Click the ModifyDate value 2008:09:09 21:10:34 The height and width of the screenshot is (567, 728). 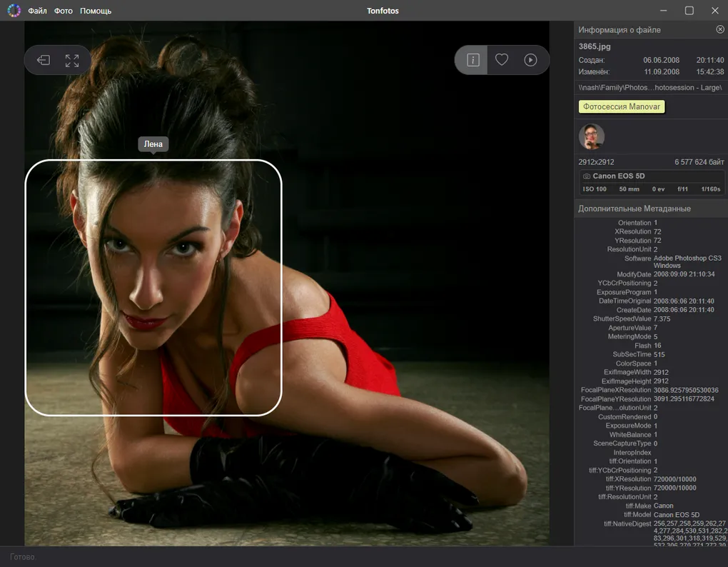684,274
